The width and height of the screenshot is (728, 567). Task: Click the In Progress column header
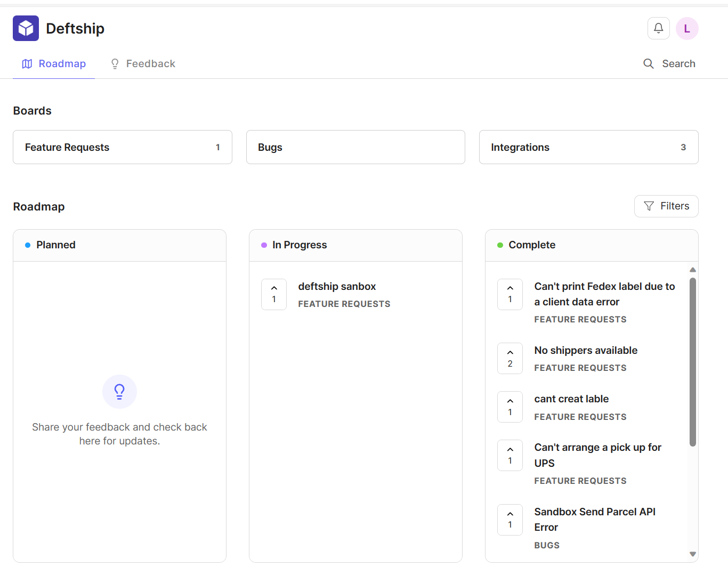355,245
